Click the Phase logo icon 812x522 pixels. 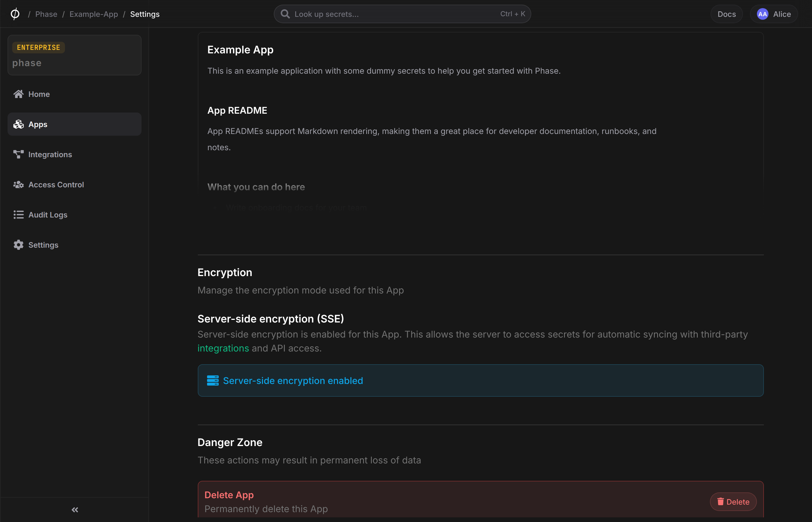point(15,14)
